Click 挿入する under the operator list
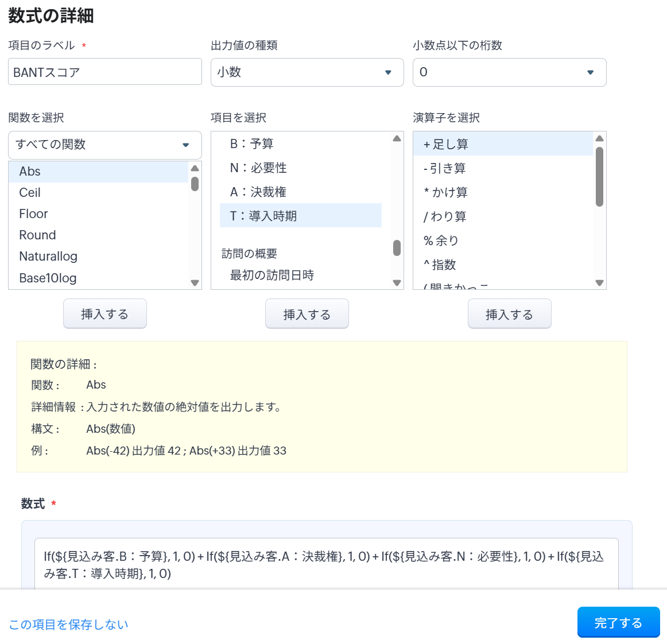Image resolution: width=667 pixels, height=644 pixels. tap(509, 315)
